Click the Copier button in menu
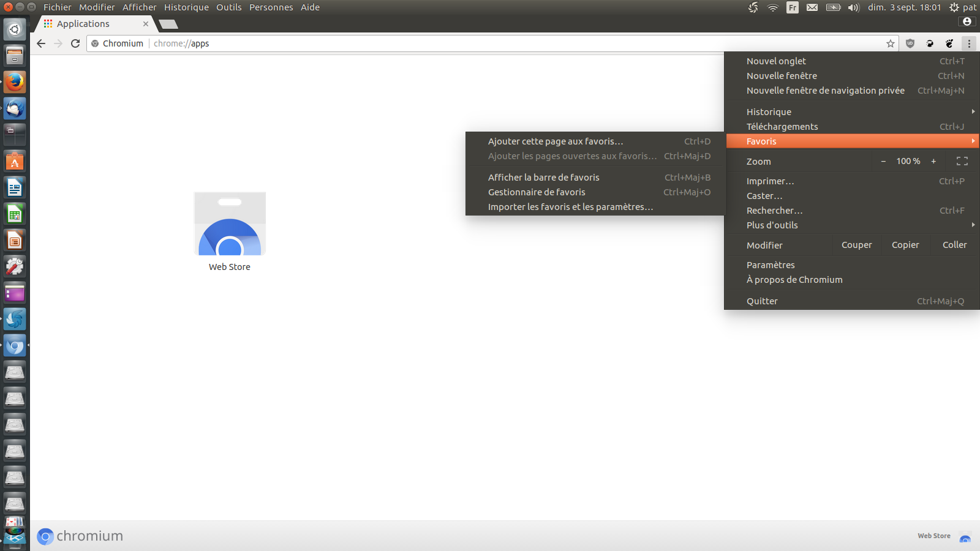The height and width of the screenshot is (551, 980). pos(905,245)
